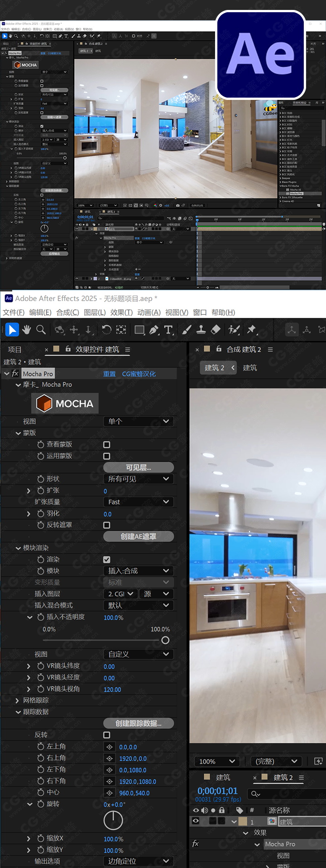Click the 旋转 angle dial
This screenshot has width=326, height=868.
point(113,821)
